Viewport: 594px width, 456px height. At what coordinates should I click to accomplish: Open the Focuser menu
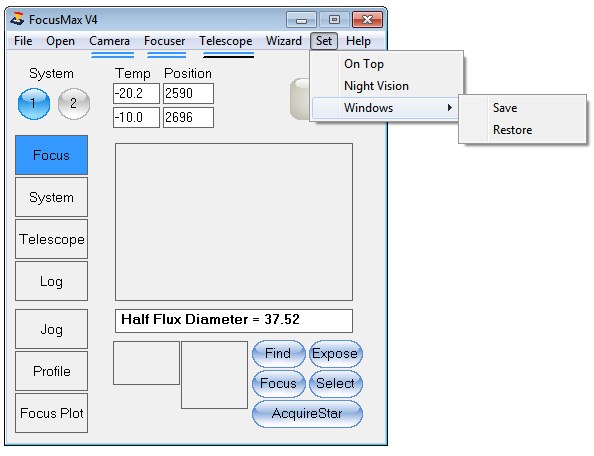[164, 41]
